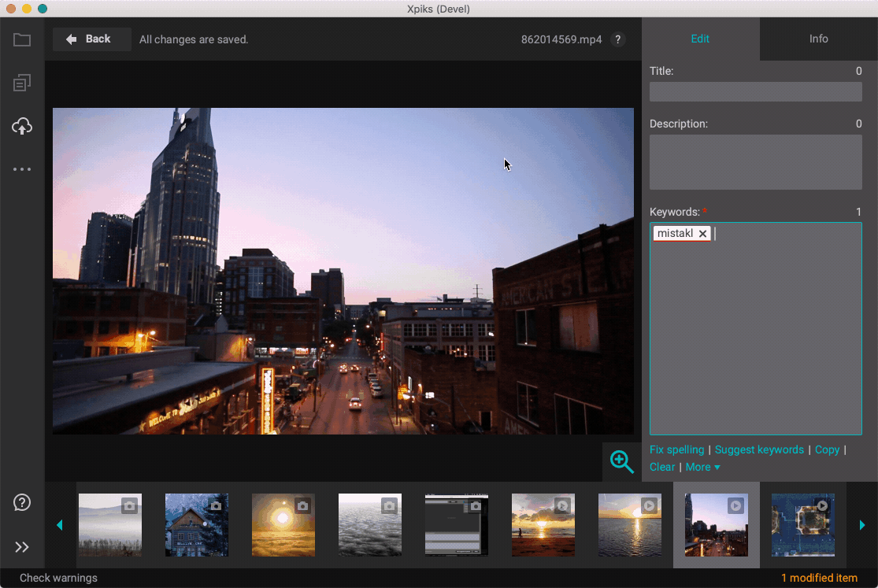
Task: Click Suggest keywords link
Action: [x=759, y=449]
